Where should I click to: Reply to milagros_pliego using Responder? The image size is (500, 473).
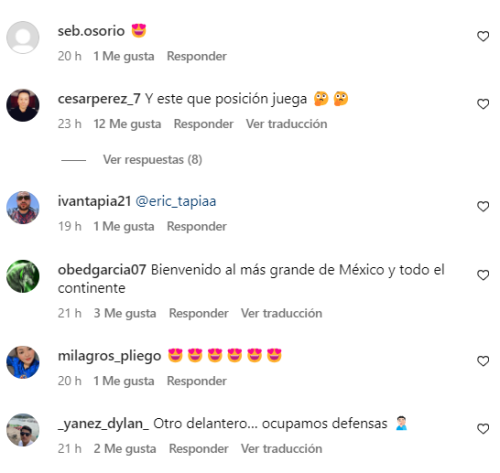coord(197,381)
